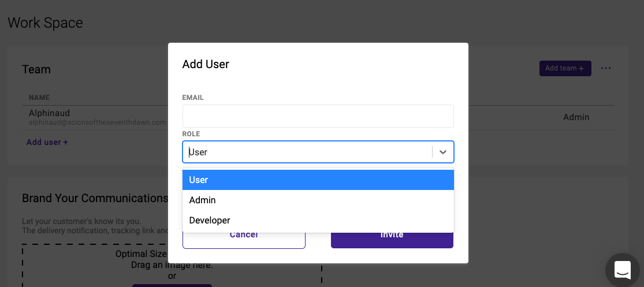Screen dimensions: 644x287
Task: Click the Team section heading
Action: [x=36, y=69]
